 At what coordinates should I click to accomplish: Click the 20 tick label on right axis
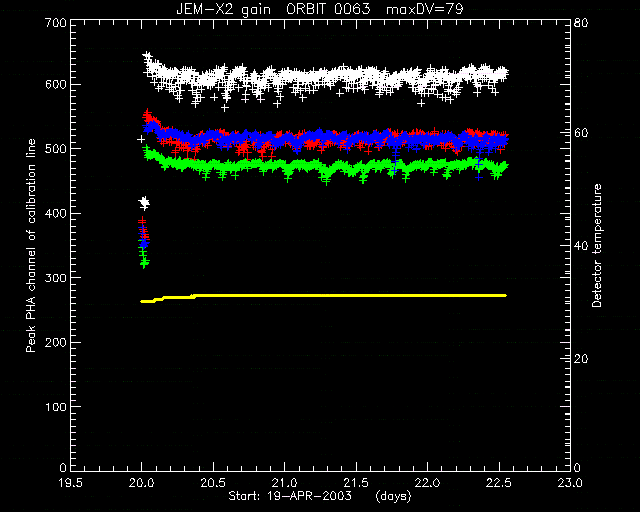click(581, 359)
